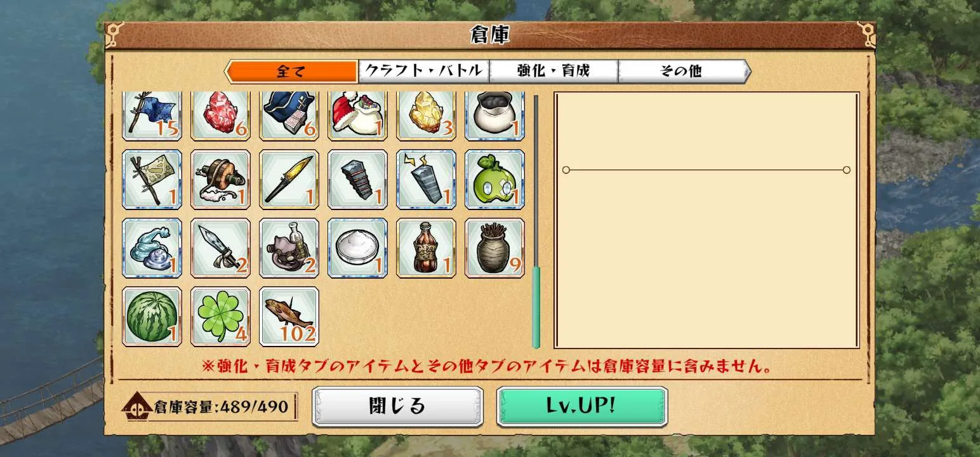Viewport: 980px width, 457px height.
Task: Select the white dome plate item
Action: [357, 248]
